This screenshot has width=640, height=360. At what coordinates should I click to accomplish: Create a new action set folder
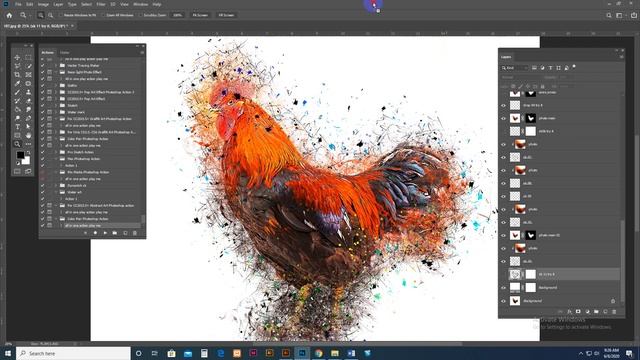point(115,233)
